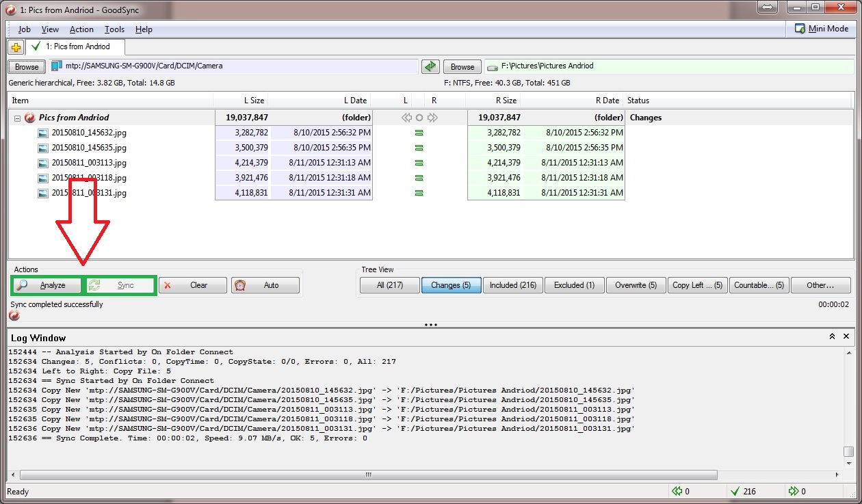Click the image icon of 20150811_003113.jpg
The image size is (862, 504).
coord(43,163)
